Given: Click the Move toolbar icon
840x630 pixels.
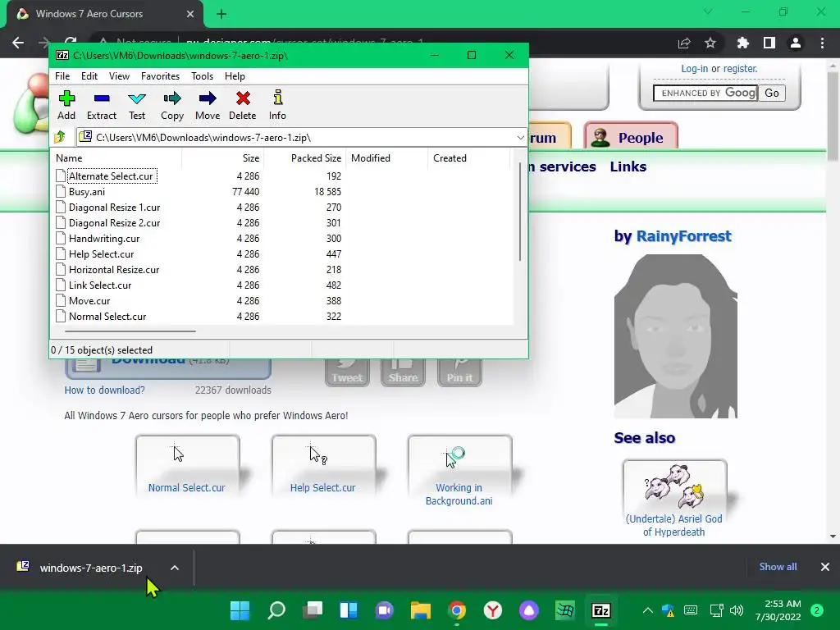Looking at the screenshot, I should click(x=208, y=105).
